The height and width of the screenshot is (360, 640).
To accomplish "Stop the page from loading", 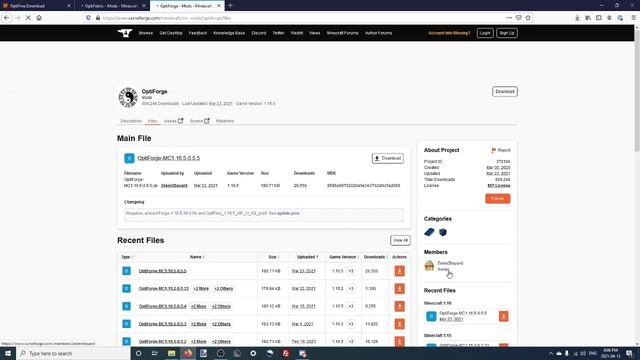I will click(x=28, y=18).
